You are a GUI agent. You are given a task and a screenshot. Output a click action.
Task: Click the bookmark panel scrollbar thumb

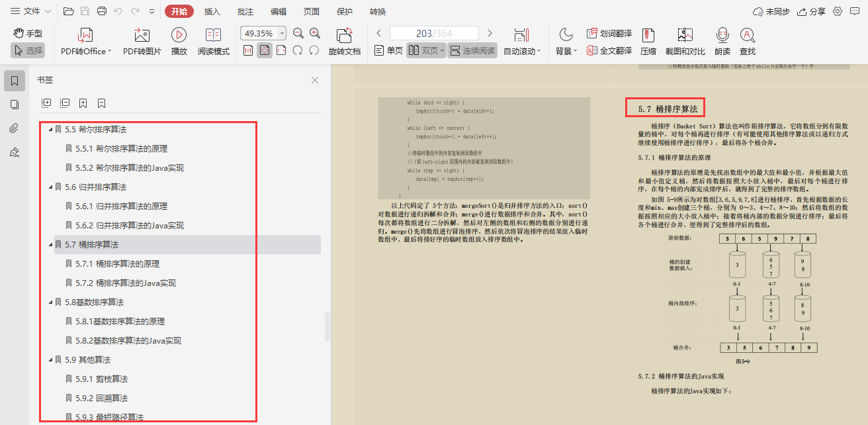tap(327, 327)
